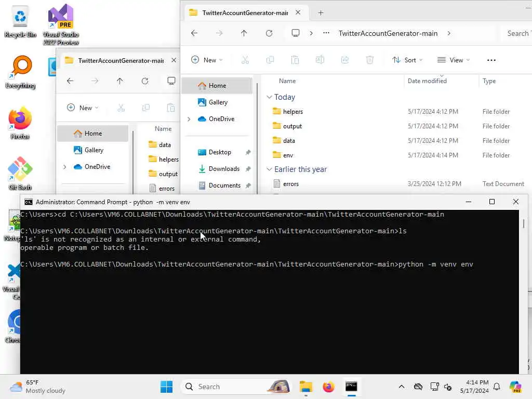Open New dropdown in front Explorer
Image resolution: width=532 pixels, height=399 pixels.
pos(207,60)
